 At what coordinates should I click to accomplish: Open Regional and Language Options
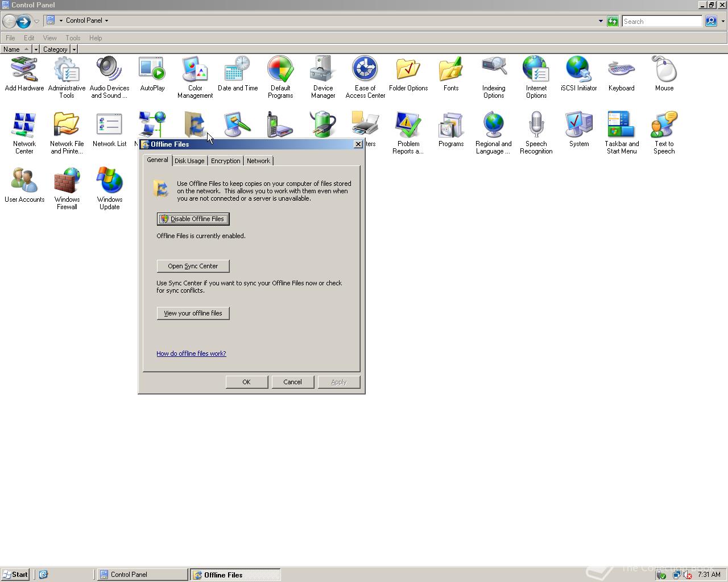coord(494,134)
